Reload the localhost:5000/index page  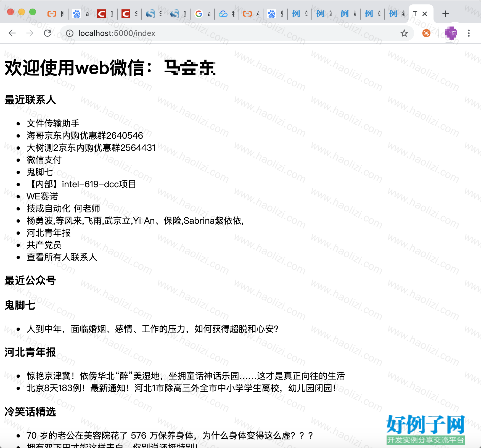click(48, 33)
